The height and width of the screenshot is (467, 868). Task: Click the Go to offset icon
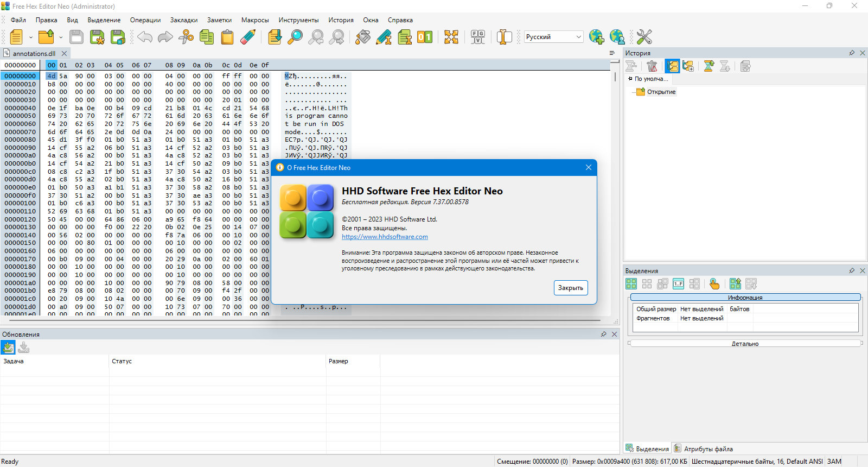275,37
